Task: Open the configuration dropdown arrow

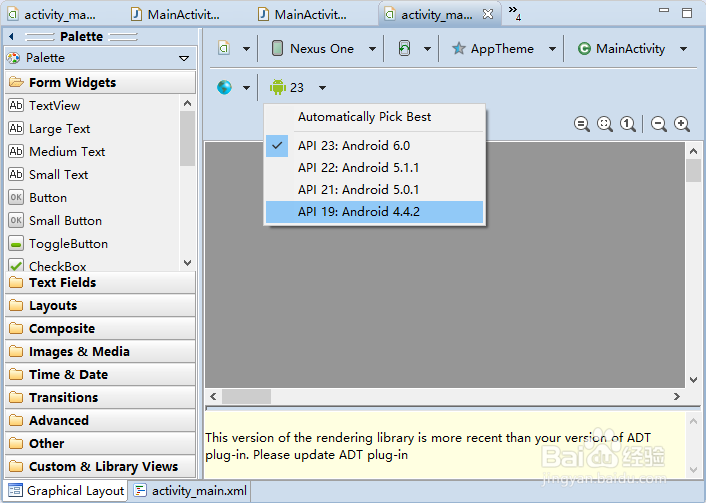Action: pyautogui.click(x=246, y=49)
